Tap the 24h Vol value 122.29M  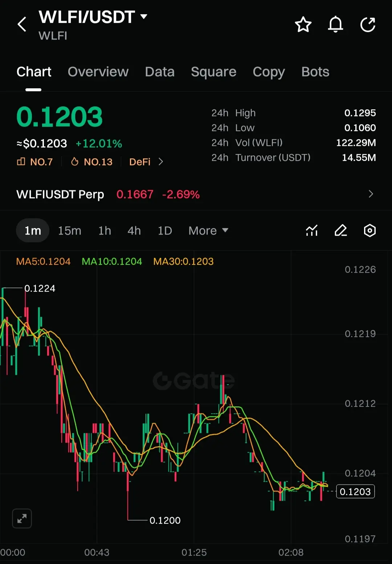tap(356, 143)
